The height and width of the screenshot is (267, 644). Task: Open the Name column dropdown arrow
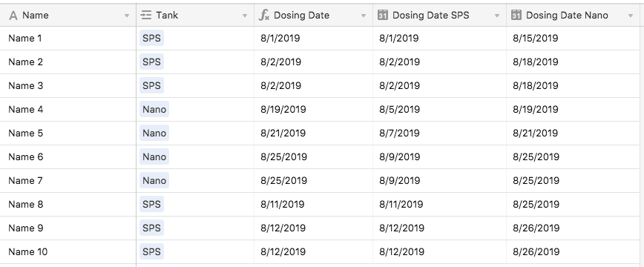pos(126,16)
